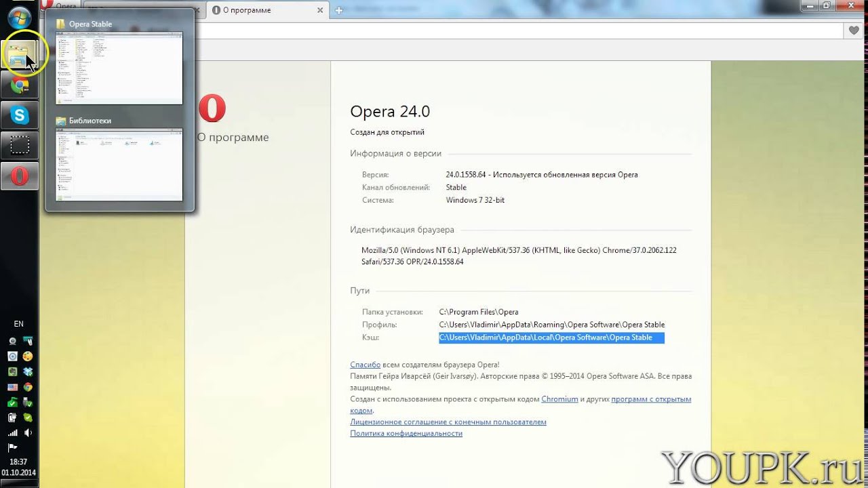Restore down the Opera window

[827, 5]
